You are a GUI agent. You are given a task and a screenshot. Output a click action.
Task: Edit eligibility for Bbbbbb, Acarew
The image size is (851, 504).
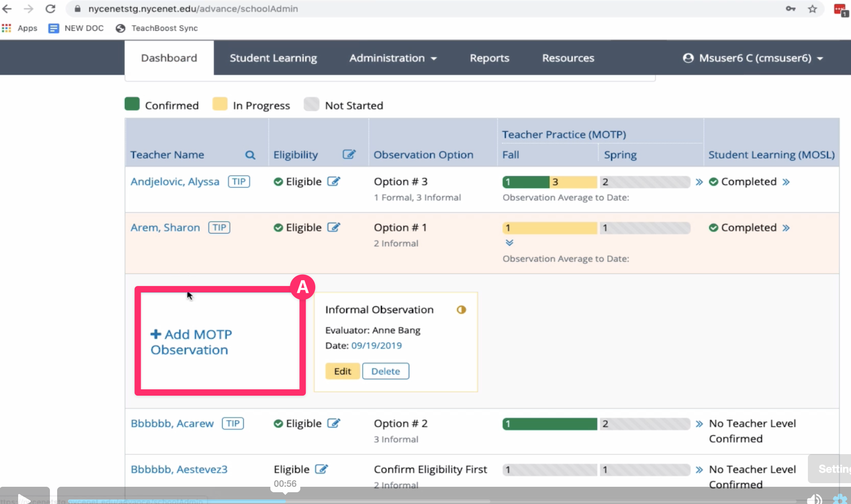334,423
